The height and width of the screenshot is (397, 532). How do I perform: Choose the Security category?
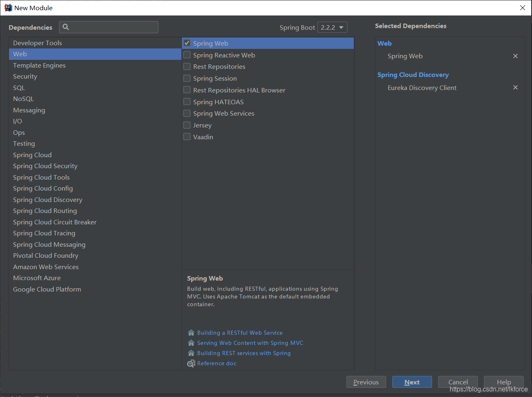click(95, 77)
